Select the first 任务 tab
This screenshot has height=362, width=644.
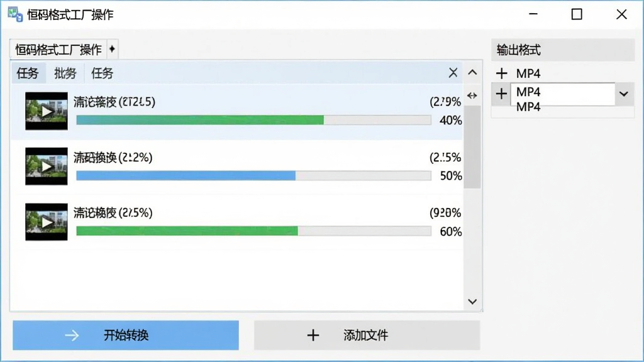click(x=28, y=73)
